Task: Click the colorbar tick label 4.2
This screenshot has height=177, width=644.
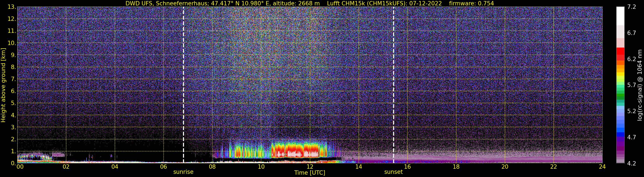Action: (632, 163)
